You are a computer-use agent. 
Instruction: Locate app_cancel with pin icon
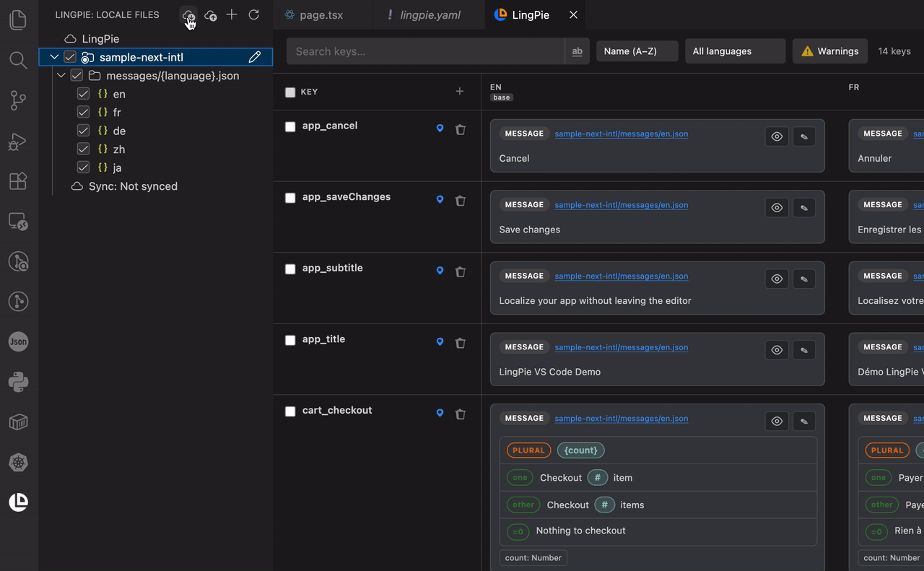[x=440, y=129]
